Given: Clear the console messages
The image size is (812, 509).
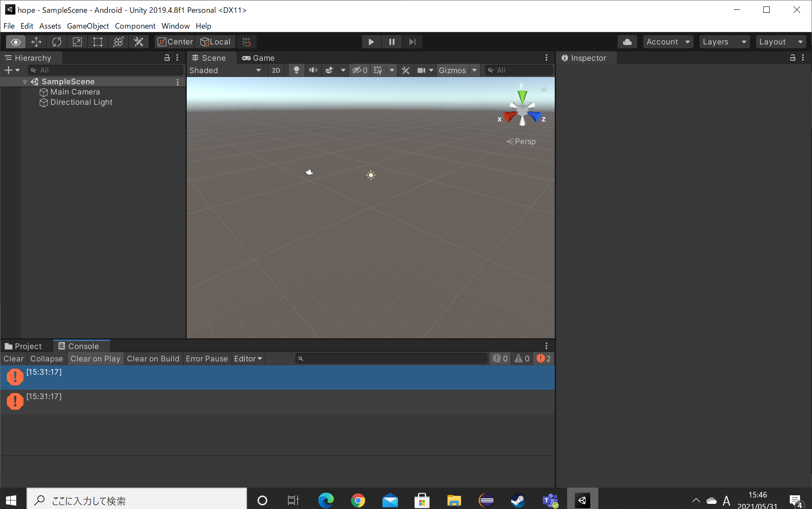Looking at the screenshot, I should [x=13, y=358].
